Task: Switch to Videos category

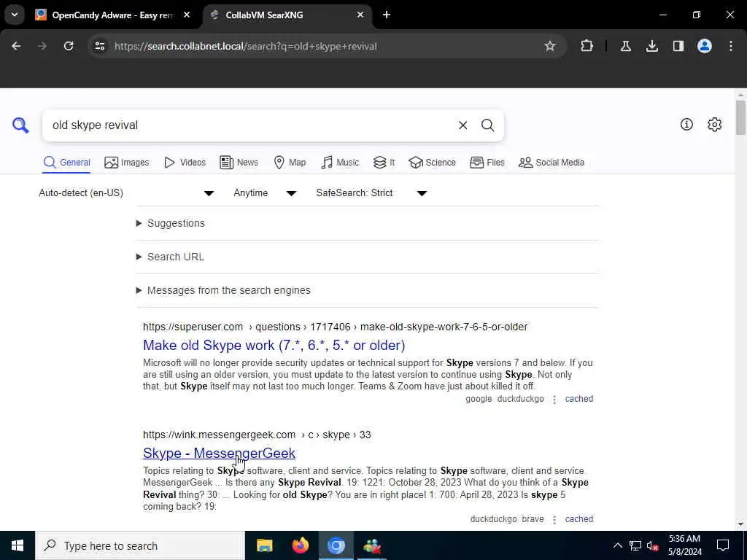Action: 185,163
